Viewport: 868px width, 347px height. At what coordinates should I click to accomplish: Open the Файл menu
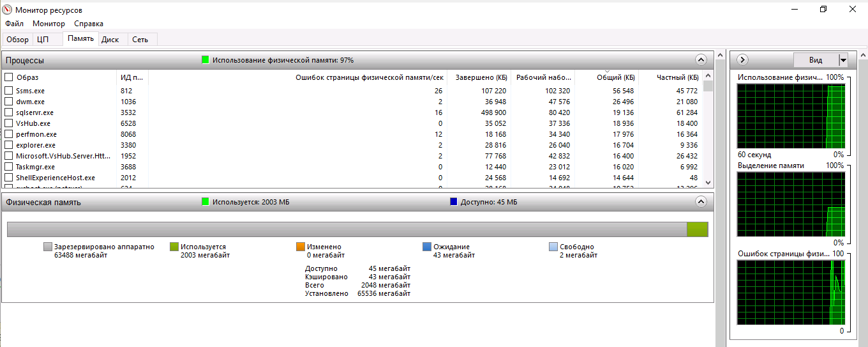coord(15,24)
